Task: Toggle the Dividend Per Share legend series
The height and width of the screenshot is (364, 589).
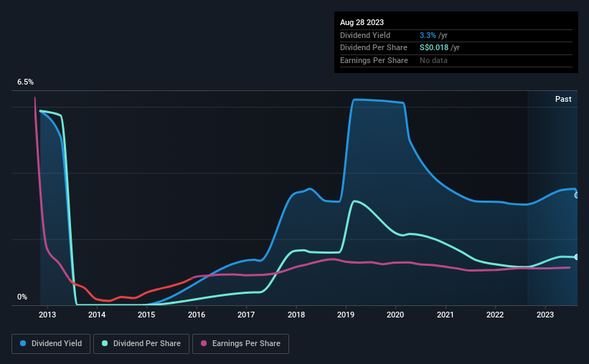Action: click(x=141, y=344)
